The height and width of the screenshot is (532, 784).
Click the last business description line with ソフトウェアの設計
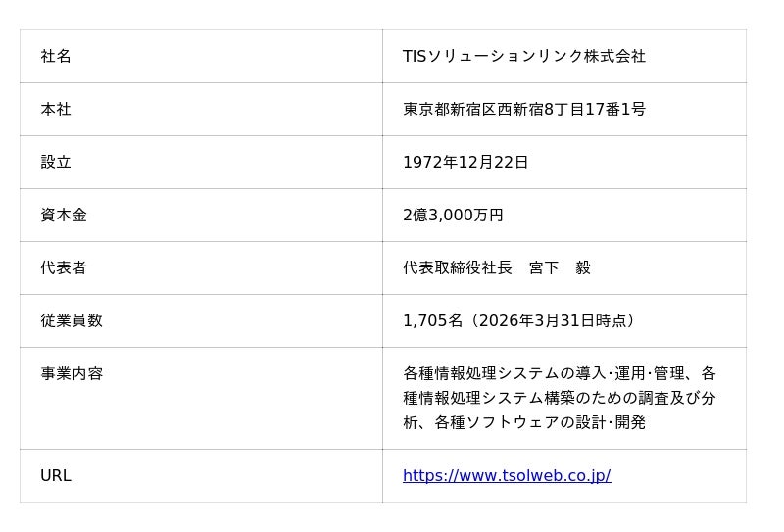524,422
